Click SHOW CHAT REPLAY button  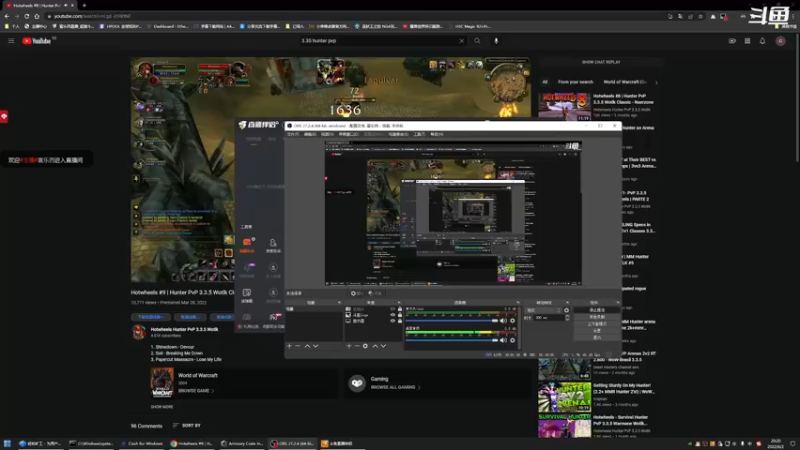[601, 62]
